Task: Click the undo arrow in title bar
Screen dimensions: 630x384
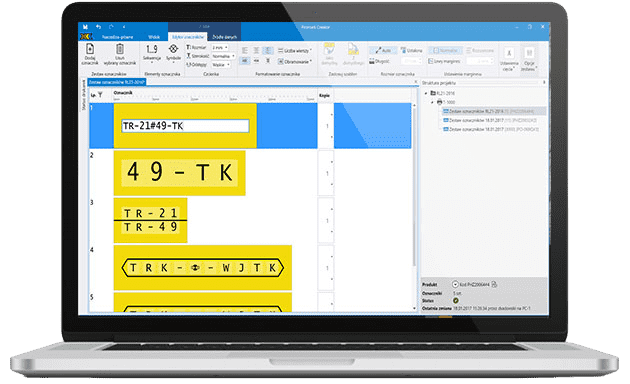Action: (98, 27)
